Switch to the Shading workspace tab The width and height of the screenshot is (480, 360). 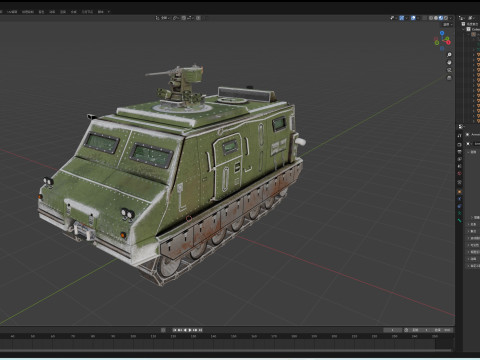click(41, 12)
